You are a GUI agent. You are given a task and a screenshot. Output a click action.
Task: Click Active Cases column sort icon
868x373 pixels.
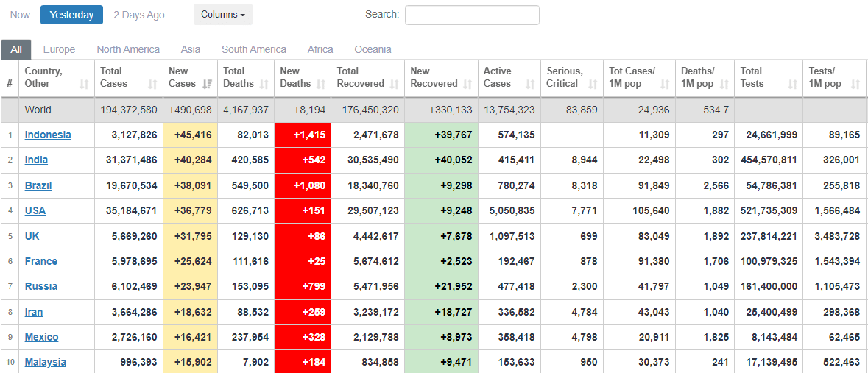(x=529, y=84)
